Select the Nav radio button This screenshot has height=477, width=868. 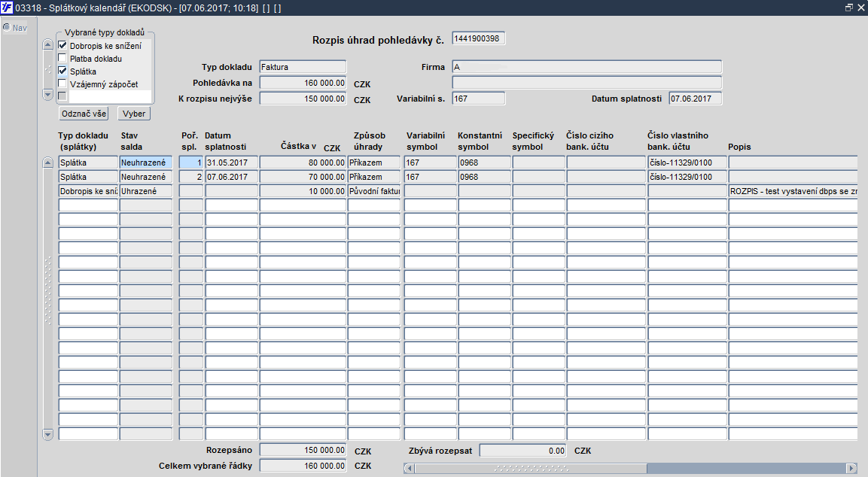tap(7, 27)
